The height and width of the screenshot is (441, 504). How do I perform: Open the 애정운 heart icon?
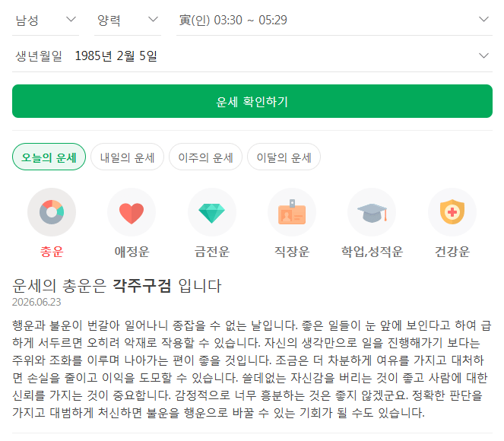pyautogui.click(x=132, y=212)
